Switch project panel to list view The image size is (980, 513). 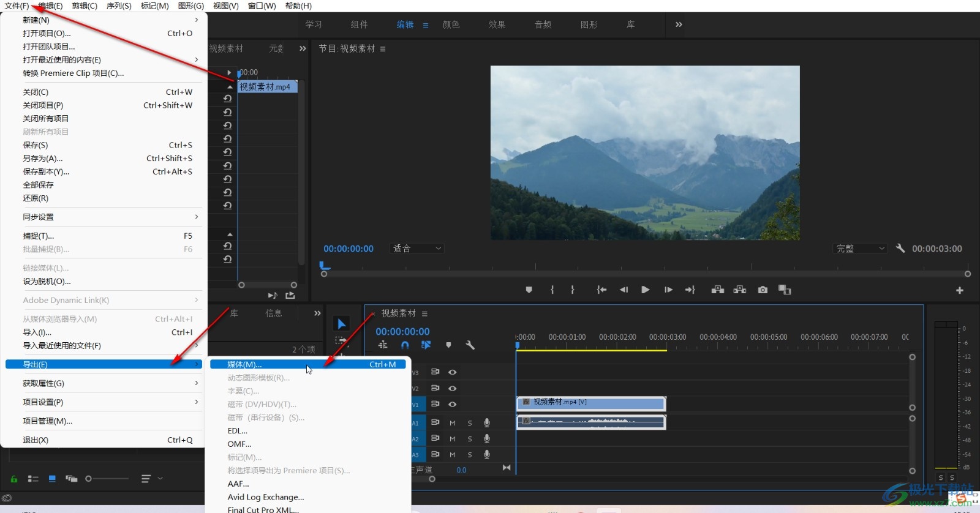click(x=33, y=479)
